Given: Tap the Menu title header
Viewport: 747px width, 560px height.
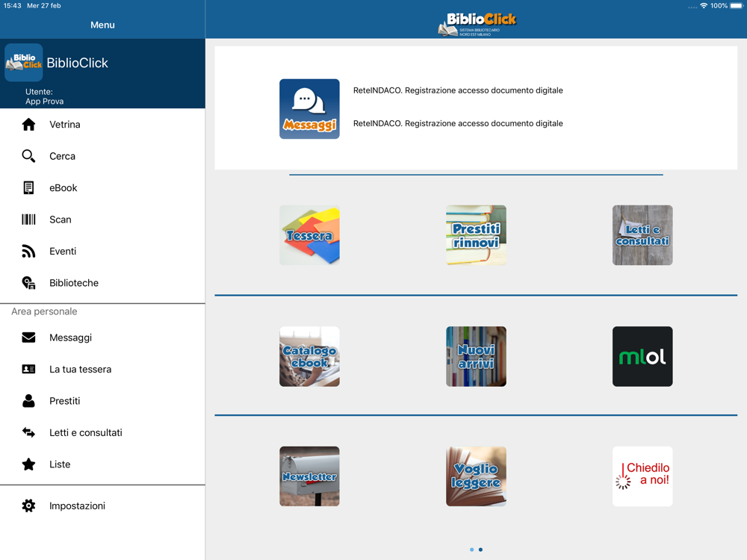Looking at the screenshot, I should coord(102,25).
